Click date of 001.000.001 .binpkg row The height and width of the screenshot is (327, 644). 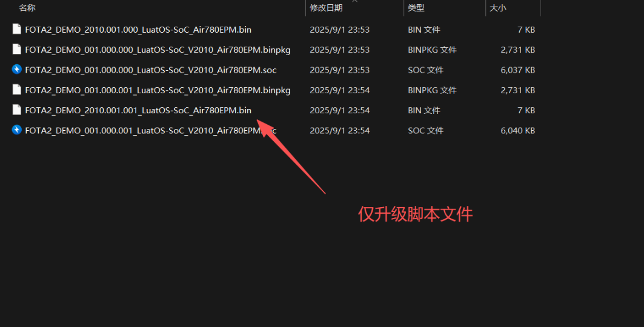pyautogui.click(x=340, y=90)
